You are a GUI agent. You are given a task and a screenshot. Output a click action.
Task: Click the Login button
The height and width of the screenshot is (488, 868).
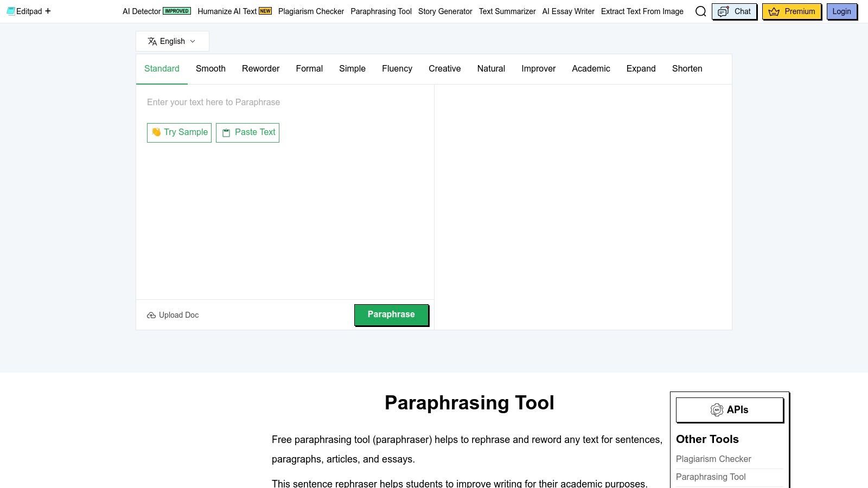tap(841, 11)
